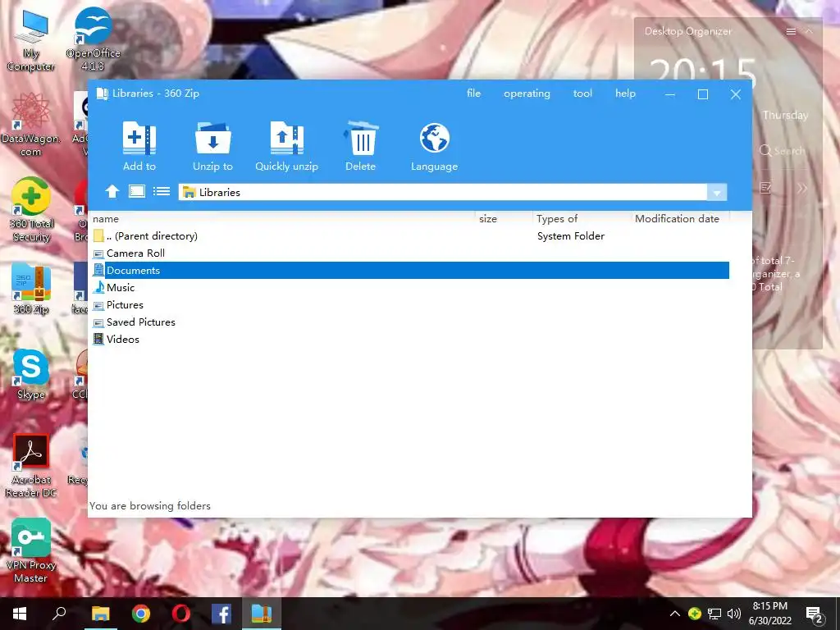Select the Pictures library
The height and width of the screenshot is (630, 840).
click(410, 305)
